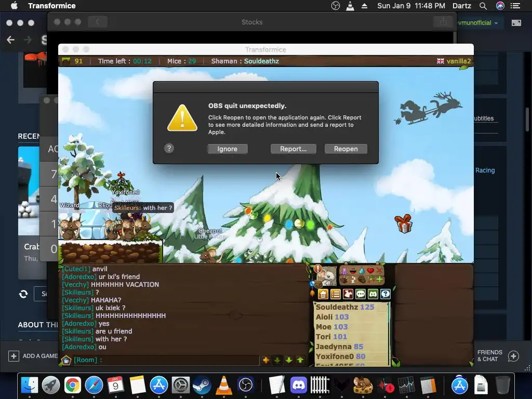
Task: Click the Report… button in crash dialog
Action: tap(293, 149)
